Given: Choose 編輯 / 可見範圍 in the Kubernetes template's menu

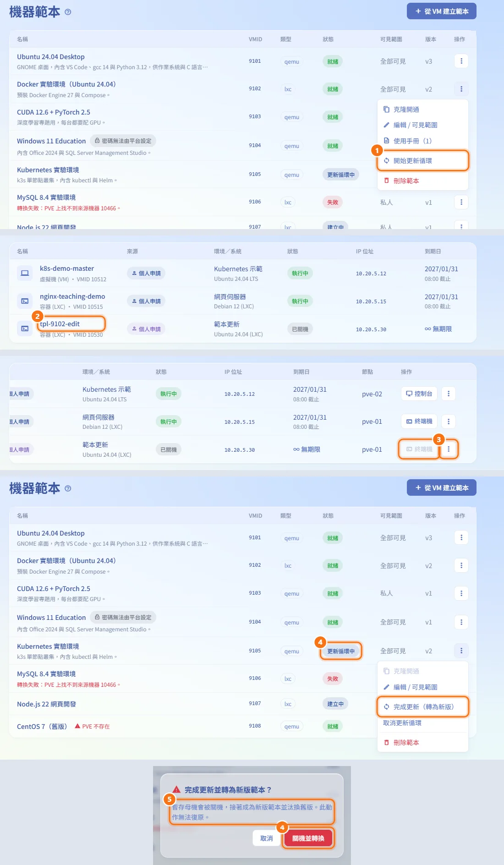Looking at the screenshot, I should click(x=423, y=687).
